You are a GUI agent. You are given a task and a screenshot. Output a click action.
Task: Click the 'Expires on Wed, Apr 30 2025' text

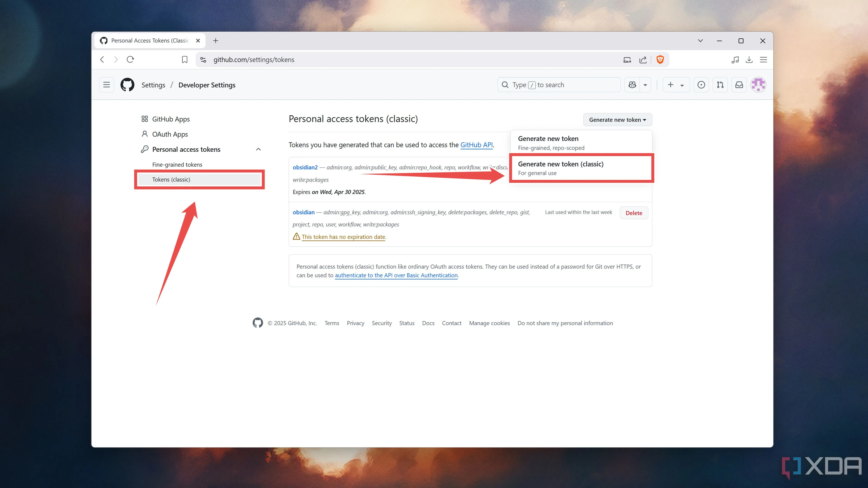[x=329, y=192]
